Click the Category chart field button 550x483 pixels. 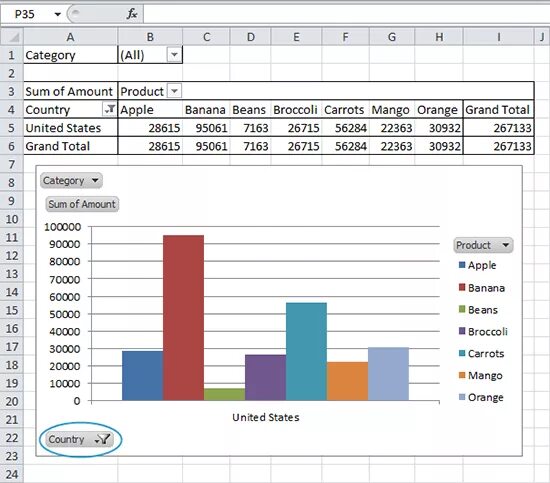(x=71, y=181)
